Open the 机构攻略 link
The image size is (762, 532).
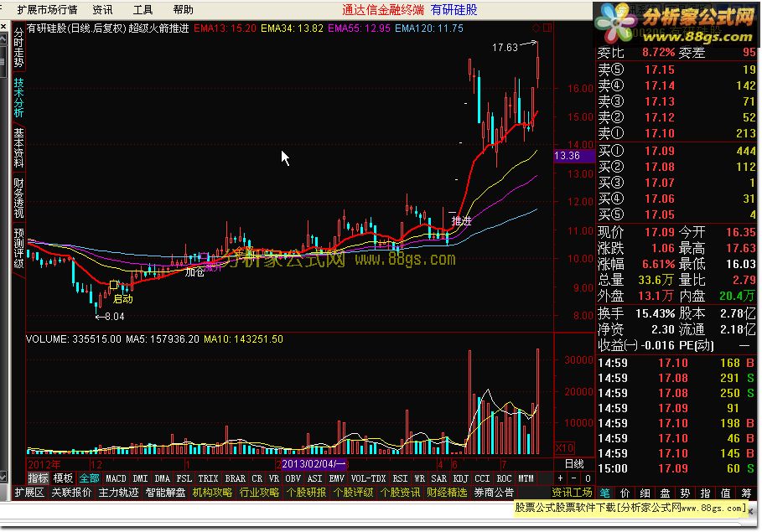point(212,492)
